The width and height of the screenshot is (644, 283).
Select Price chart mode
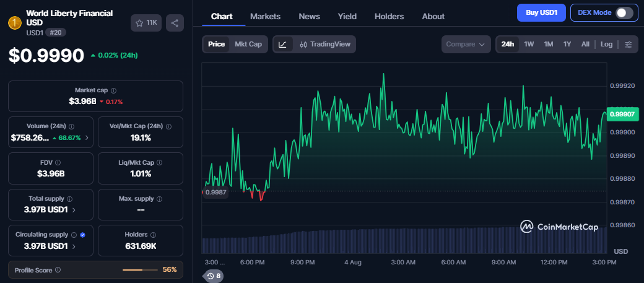(x=217, y=45)
